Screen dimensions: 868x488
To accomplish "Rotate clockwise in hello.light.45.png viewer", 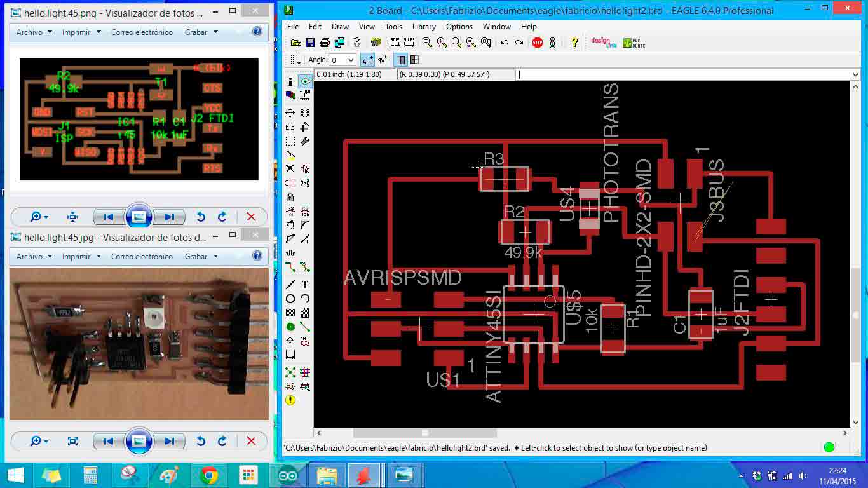I will coord(222,217).
